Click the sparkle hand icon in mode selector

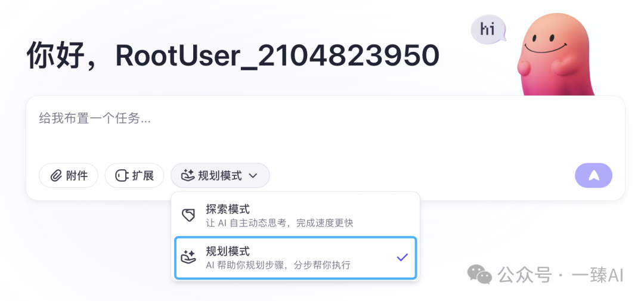click(188, 176)
